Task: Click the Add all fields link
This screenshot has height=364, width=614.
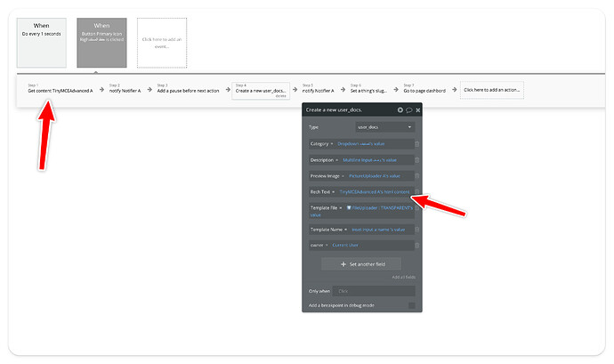Action: tap(404, 277)
